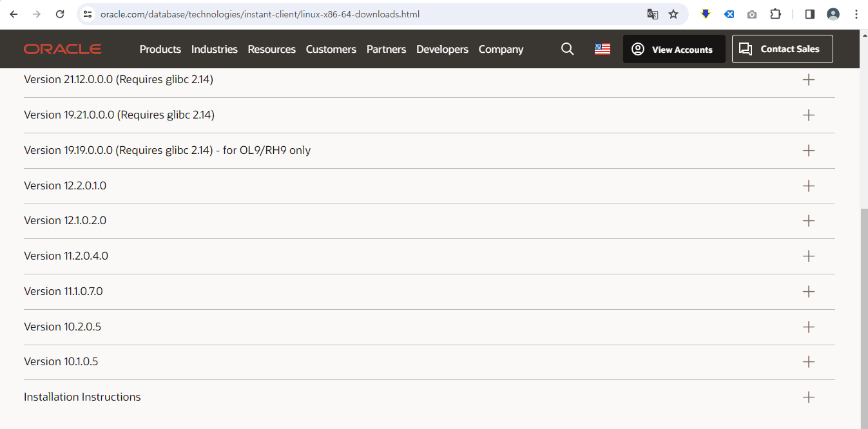Expand Installation Instructions with plus icon
This screenshot has height=429, width=868.
click(809, 397)
